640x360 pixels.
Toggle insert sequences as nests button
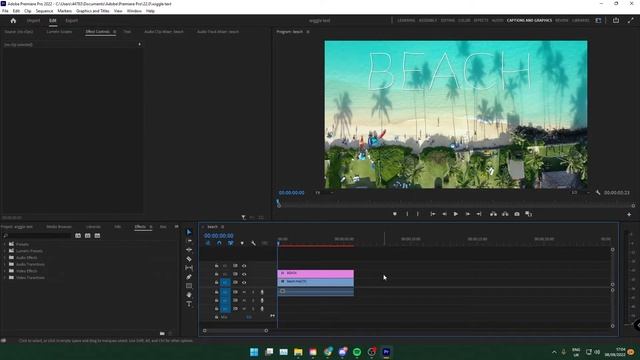click(x=208, y=243)
